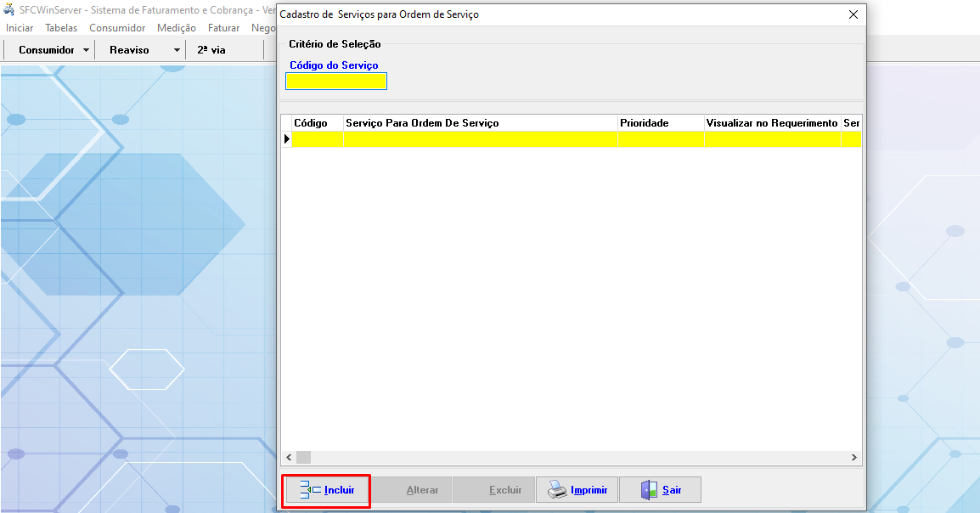The image size is (980, 513).
Task: Click the door icon to Sair
Action: 649,490
